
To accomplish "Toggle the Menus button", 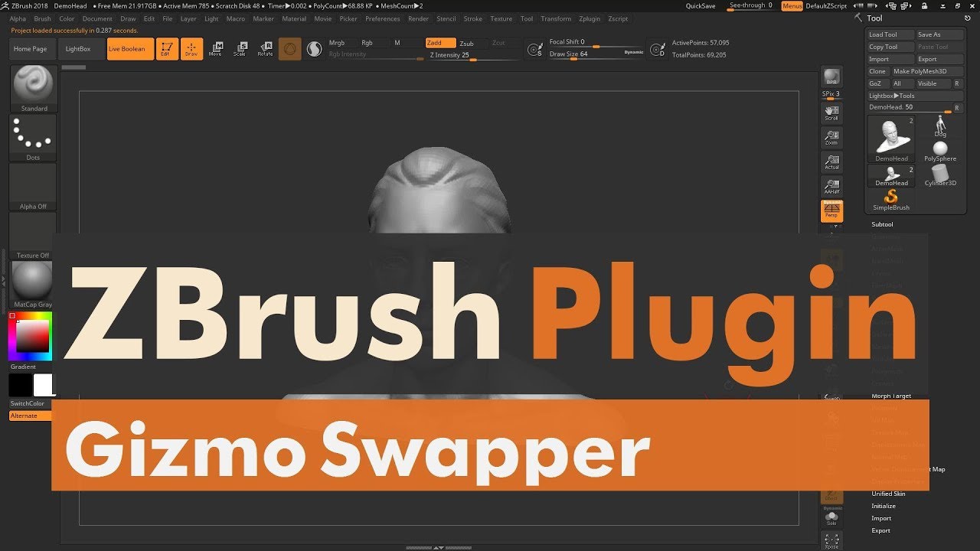I will (792, 5).
